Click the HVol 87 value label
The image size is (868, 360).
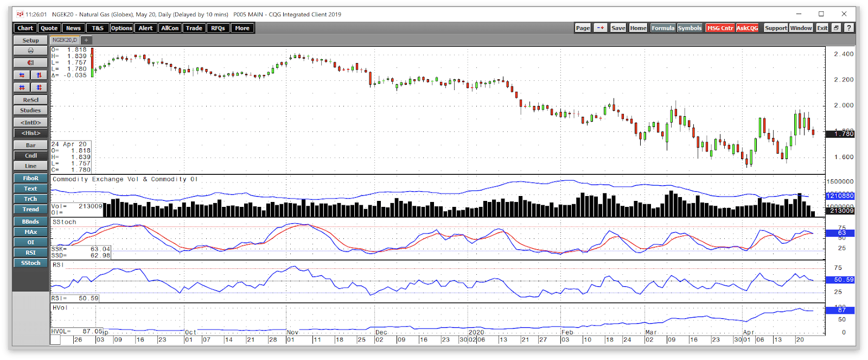(840, 310)
